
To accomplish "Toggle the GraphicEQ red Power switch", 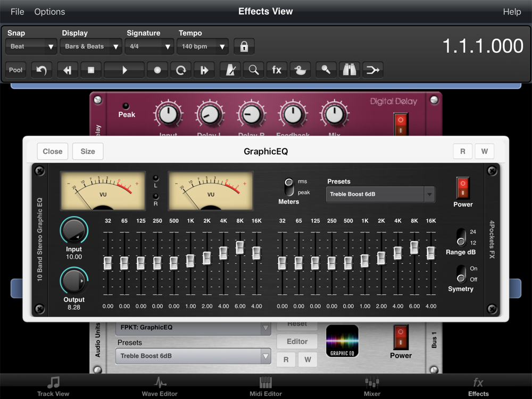I will click(463, 188).
